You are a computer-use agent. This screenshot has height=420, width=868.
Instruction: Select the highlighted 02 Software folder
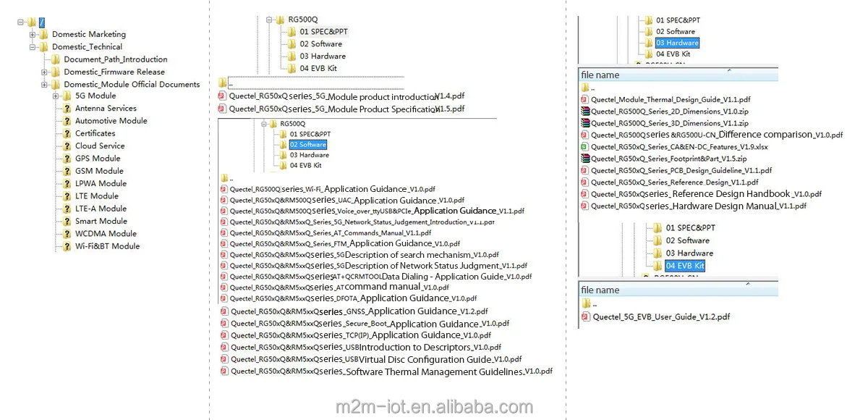tap(309, 145)
